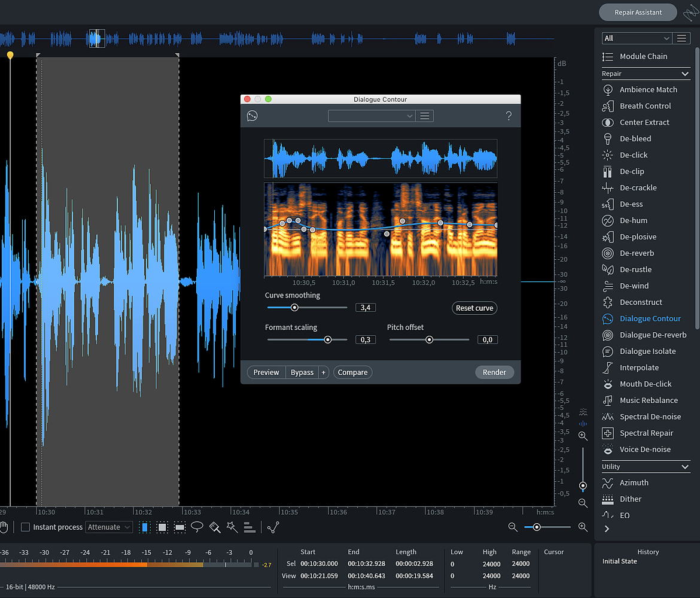Open the Repair Assistant
This screenshot has width=700, height=598.
638,13
